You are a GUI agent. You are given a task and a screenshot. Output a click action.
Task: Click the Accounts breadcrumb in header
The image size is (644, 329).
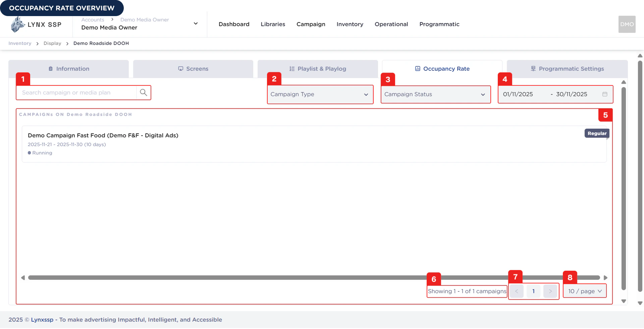pos(93,20)
